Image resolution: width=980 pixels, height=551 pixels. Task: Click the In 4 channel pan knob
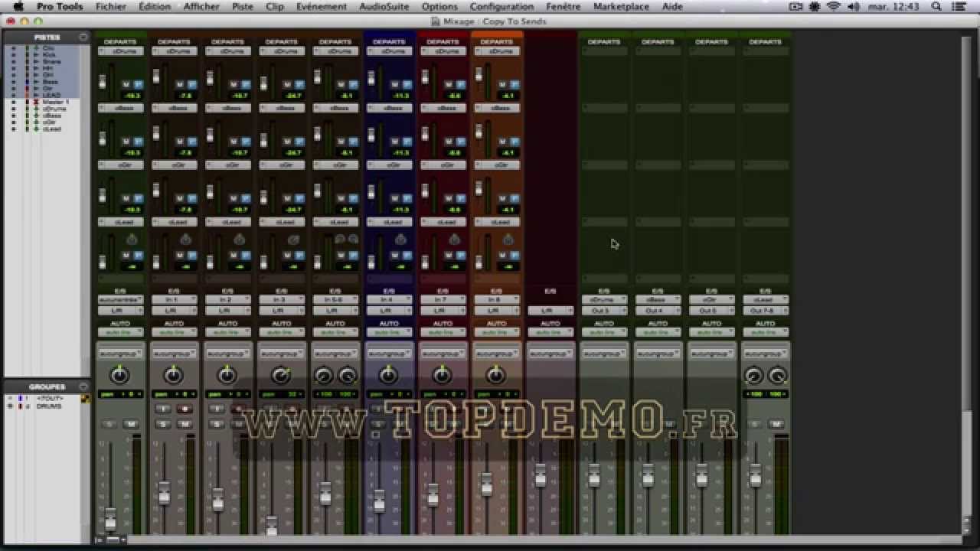point(388,375)
